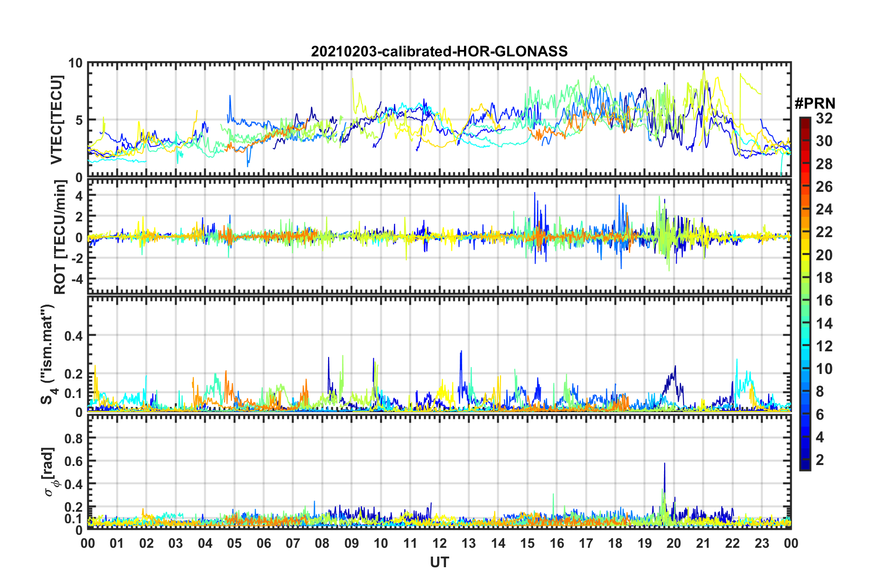Click the #PRN colorbar title
This screenshot has height=588, width=879.
[815, 104]
